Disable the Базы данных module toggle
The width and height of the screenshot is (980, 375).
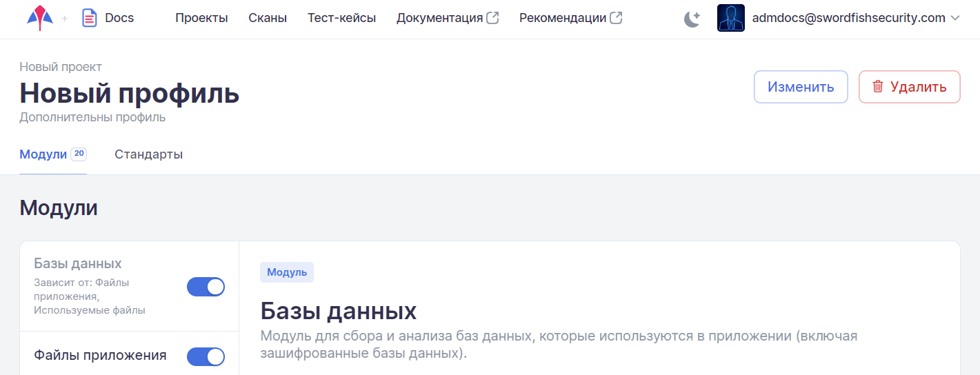coord(206,287)
